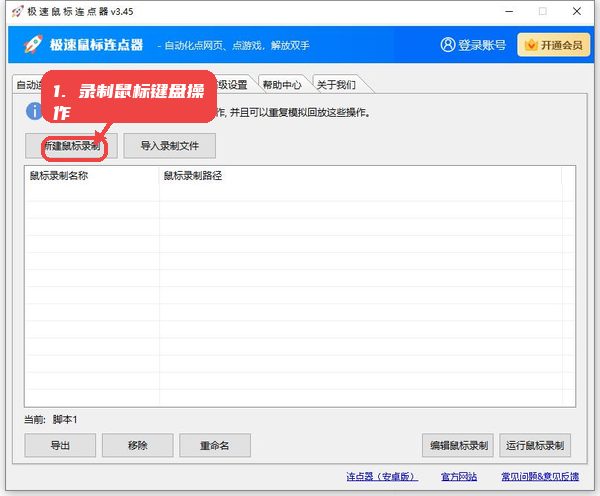Click 鼠标录制名称 column header
Screen dimensions: 600x496
point(92,176)
